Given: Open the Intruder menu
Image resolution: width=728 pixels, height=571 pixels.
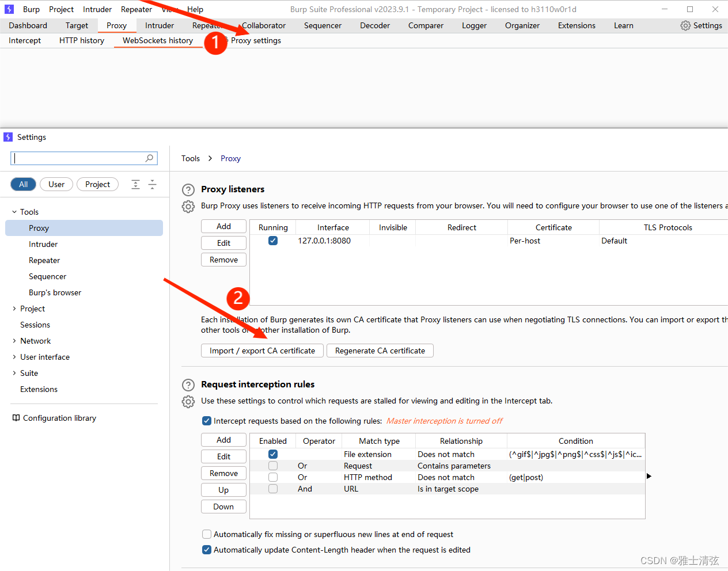Looking at the screenshot, I should point(97,9).
